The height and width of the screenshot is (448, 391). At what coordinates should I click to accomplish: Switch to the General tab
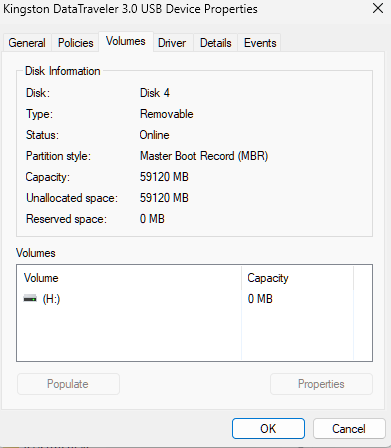[x=27, y=43]
